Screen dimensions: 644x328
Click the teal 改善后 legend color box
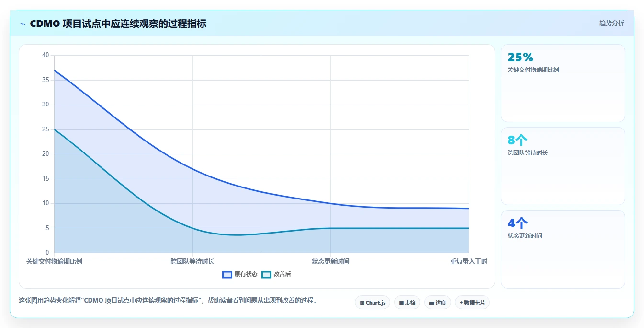click(x=266, y=274)
